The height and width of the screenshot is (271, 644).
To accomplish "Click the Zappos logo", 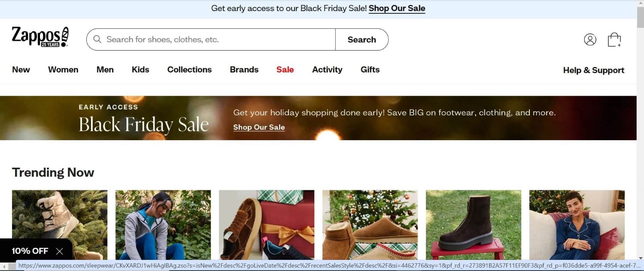I will pyautogui.click(x=40, y=37).
